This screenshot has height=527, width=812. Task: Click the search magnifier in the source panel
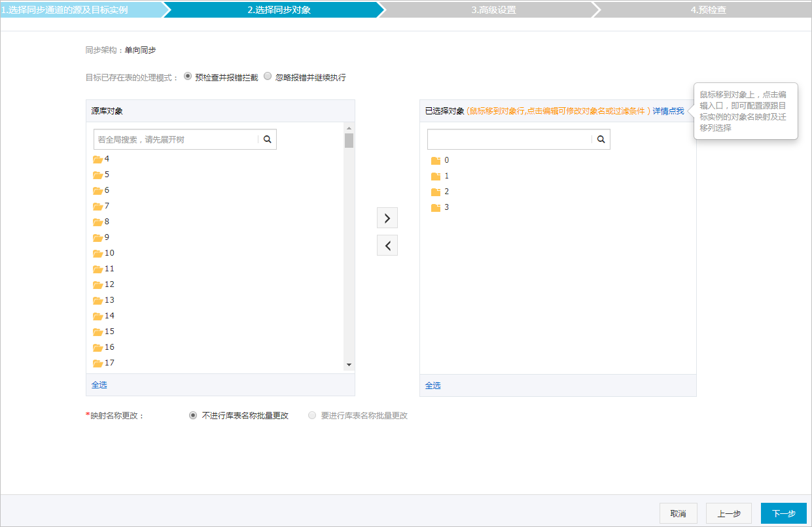coord(267,139)
